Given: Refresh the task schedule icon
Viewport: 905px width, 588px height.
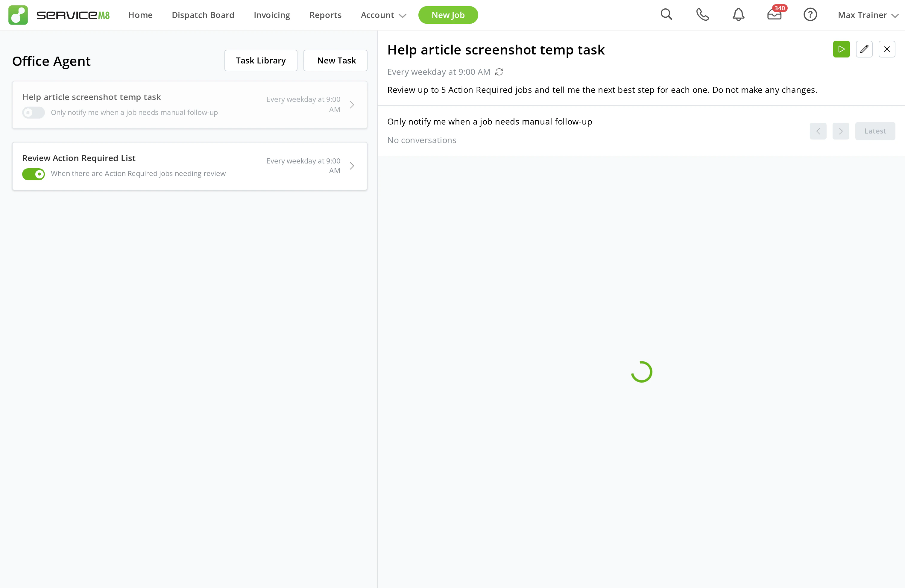Looking at the screenshot, I should pyautogui.click(x=499, y=72).
